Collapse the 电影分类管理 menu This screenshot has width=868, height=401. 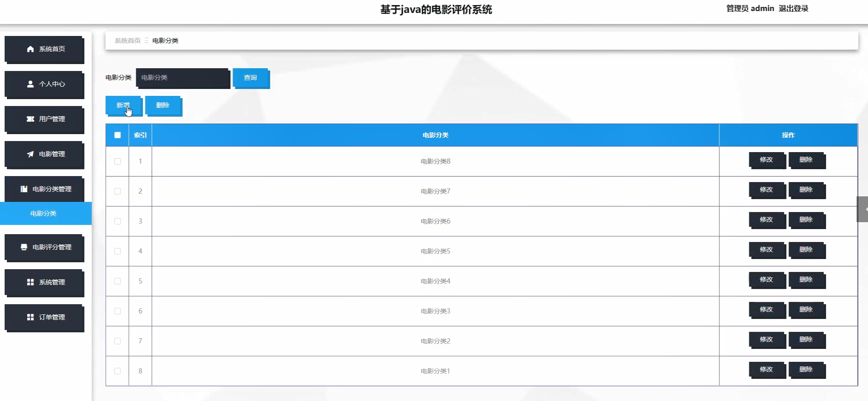click(x=44, y=189)
